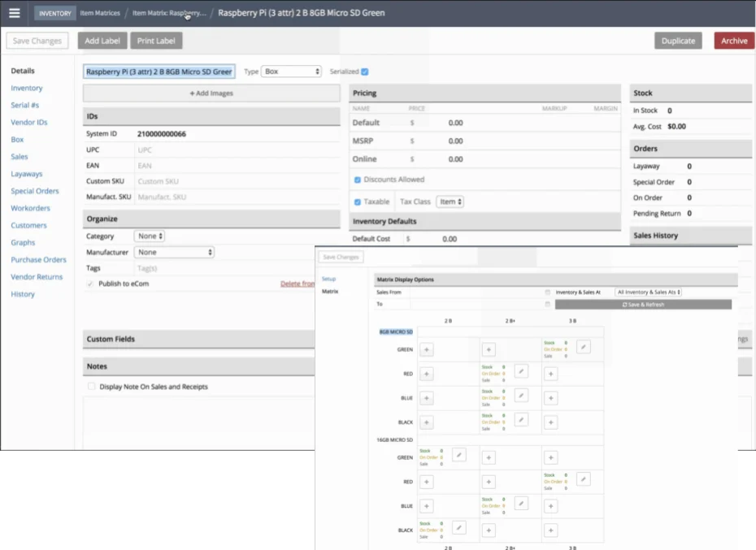Viewport: 756px width, 550px height.
Task: Add 16GB Micro SD Black 2 B+ item
Action: 489,531
